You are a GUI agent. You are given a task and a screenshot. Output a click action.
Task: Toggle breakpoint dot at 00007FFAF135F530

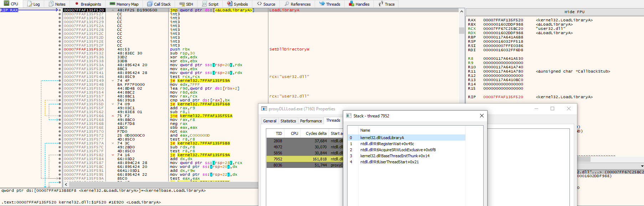[x=60, y=49]
